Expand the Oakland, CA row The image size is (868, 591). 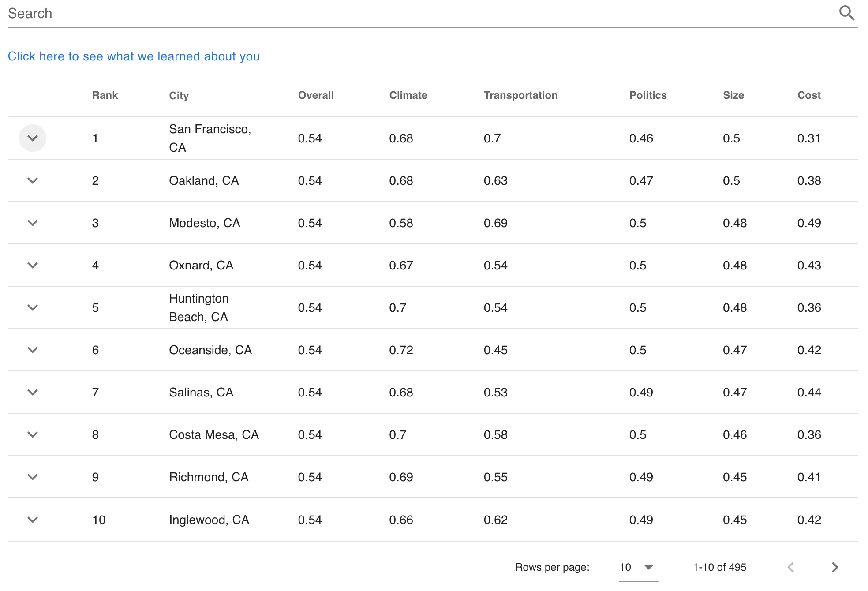(33, 180)
